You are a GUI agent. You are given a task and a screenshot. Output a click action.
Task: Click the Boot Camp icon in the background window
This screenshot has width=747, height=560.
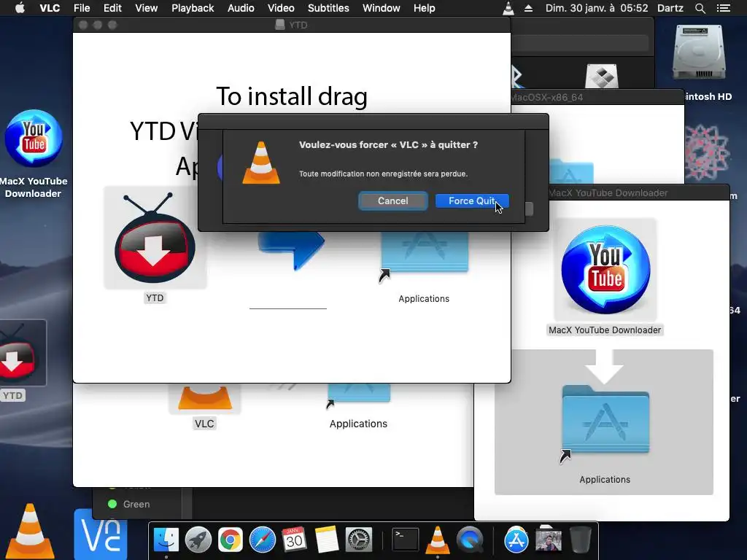601,76
